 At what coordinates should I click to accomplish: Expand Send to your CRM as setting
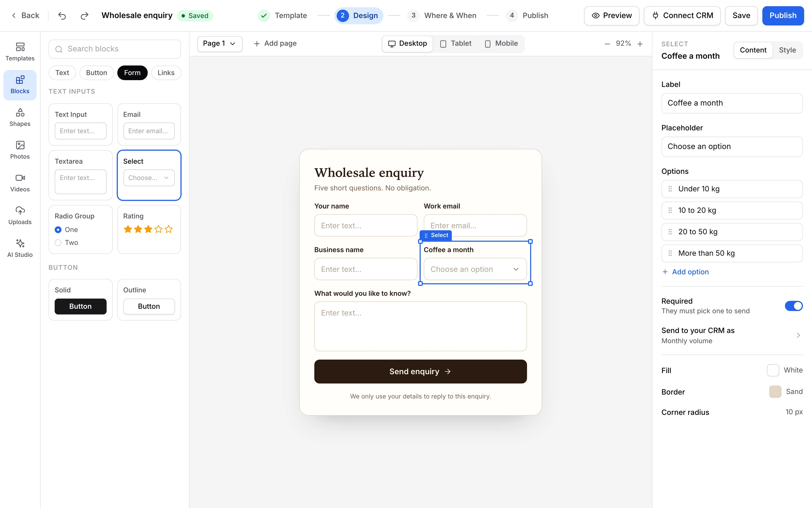pos(732,335)
